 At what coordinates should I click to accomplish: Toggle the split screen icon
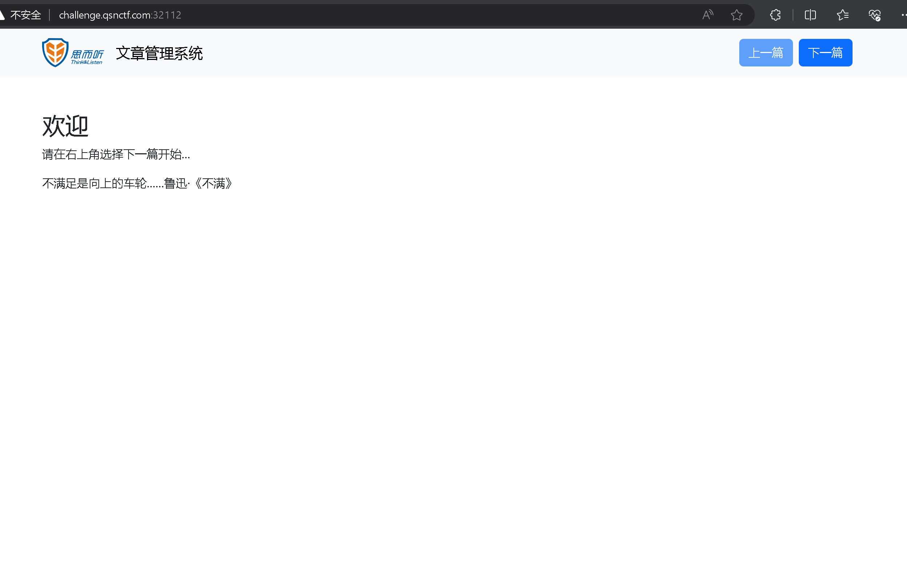(x=810, y=15)
